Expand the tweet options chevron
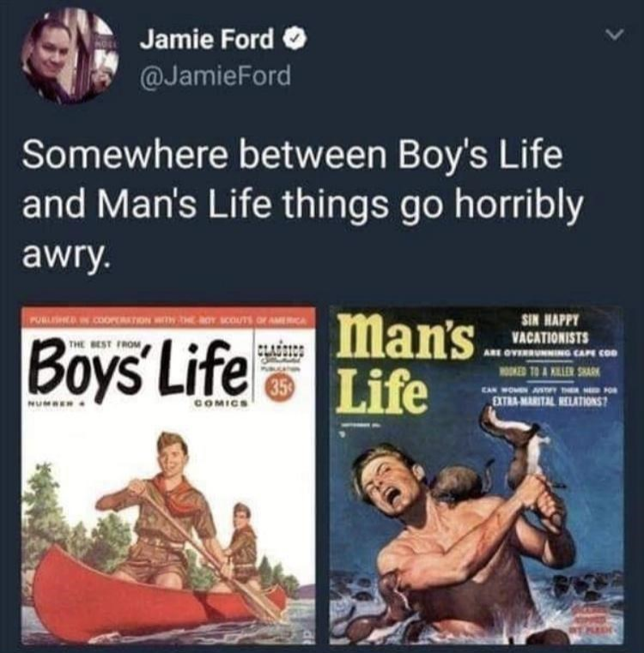Viewport: 644px width, 653px height. point(616,34)
